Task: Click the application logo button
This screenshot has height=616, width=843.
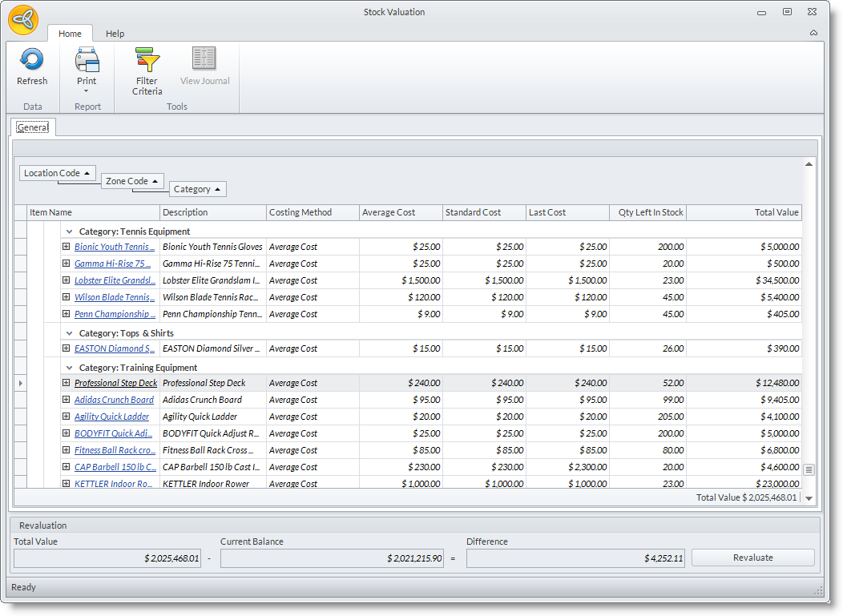Action: point(23,20)
